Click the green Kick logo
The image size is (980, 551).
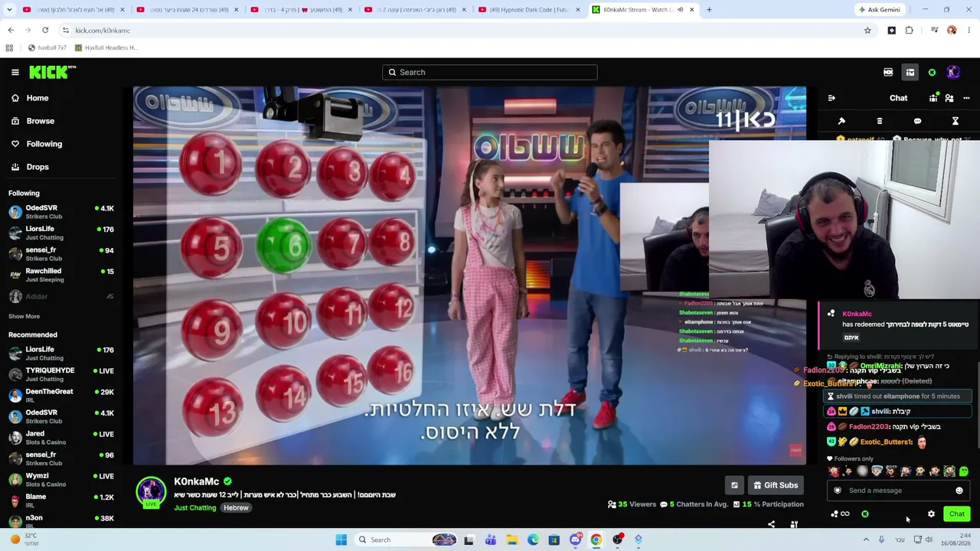pyautogui.click(x=52, y=72)
